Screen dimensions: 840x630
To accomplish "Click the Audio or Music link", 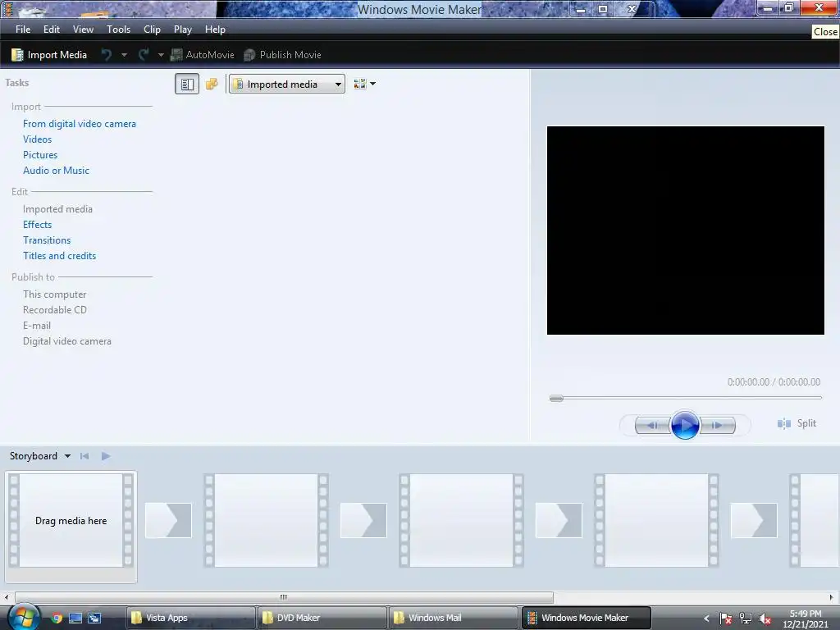I will (x=57, y=171).
